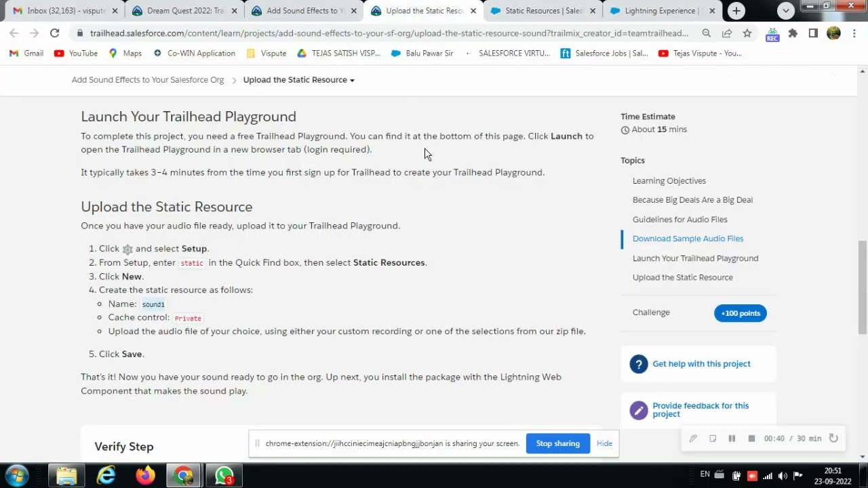868x488 pixels.
Task: Open the Gmail bookmark
Action: [x=26, y=53]
